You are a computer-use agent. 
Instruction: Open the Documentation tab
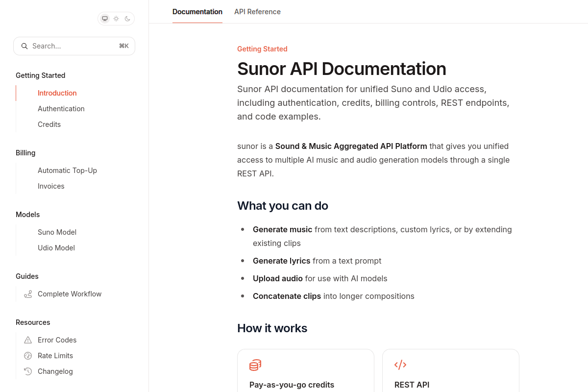pyautogui.click(x=197, y=12)
